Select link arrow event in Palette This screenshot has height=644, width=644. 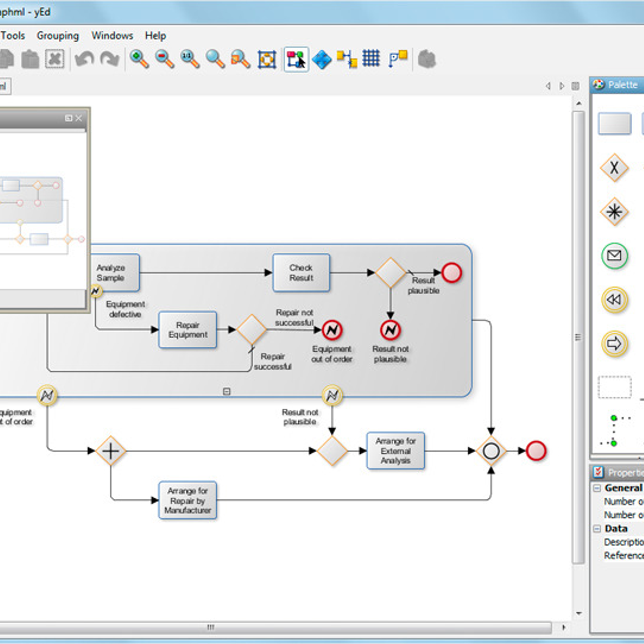click(614, 344)
